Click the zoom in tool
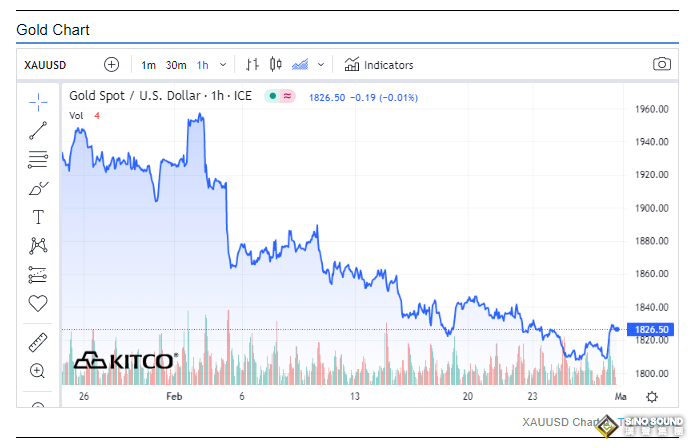Screen dimensions: 693x448 click(38, 371)
